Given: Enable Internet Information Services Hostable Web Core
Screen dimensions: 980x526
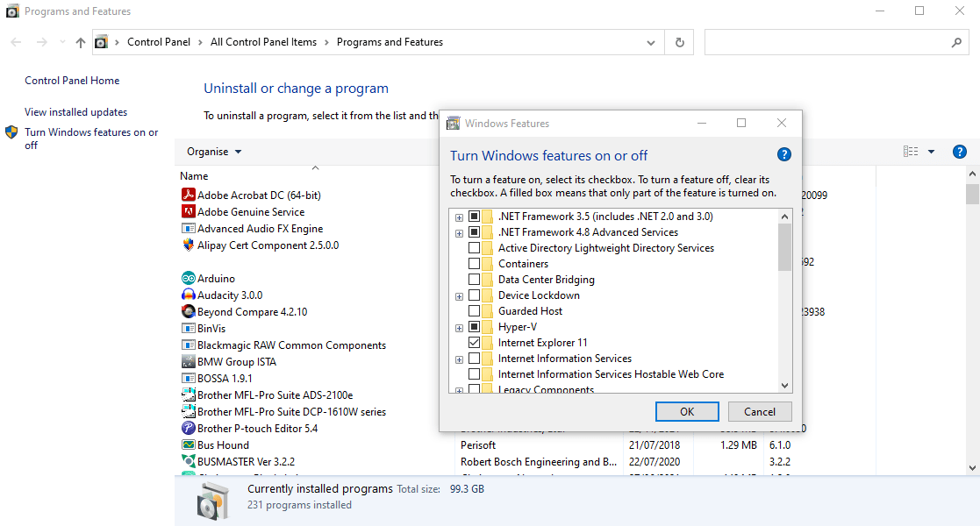Looking at the screenshot, I should pos(474,374).
